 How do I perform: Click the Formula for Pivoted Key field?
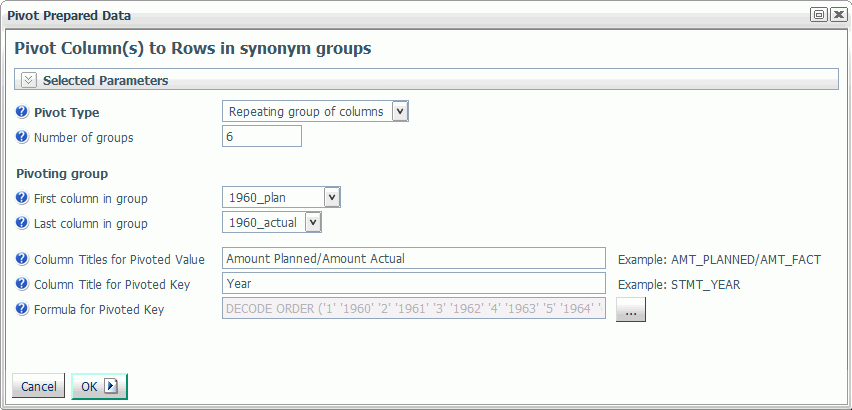click(414, 308)
